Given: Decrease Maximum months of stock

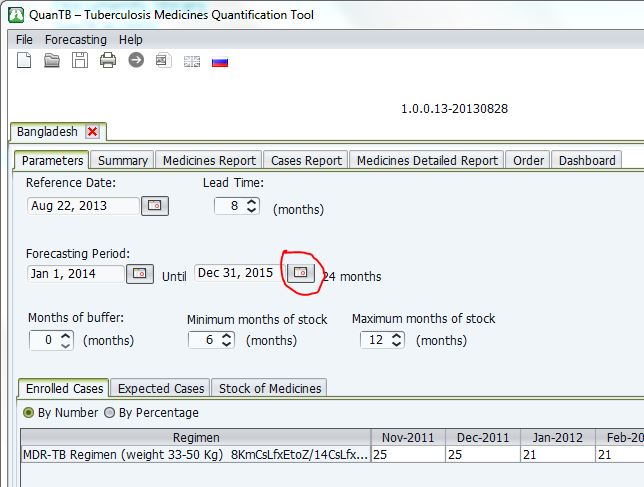Looking at the screenshot, I should (396, 344).
